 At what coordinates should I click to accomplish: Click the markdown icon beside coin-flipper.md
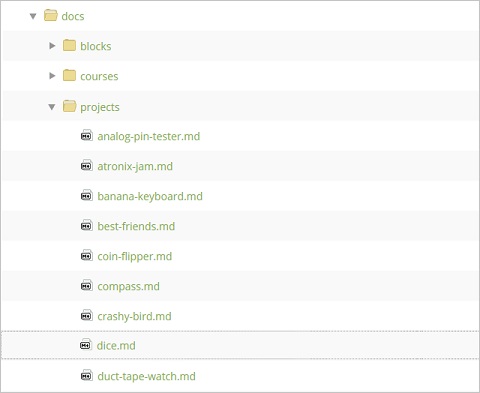click(87, 256)
